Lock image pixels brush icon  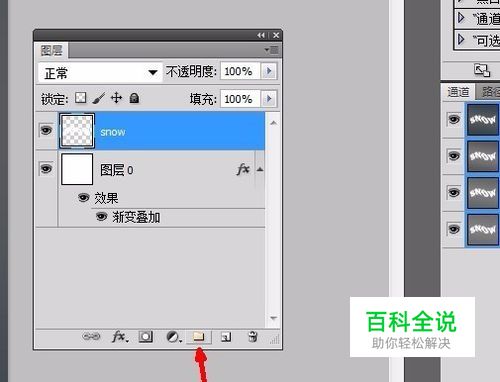pos(99,98)
